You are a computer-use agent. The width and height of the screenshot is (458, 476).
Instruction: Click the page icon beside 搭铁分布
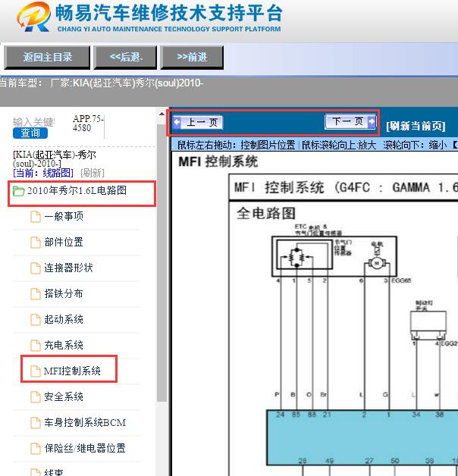click(36, 294)
